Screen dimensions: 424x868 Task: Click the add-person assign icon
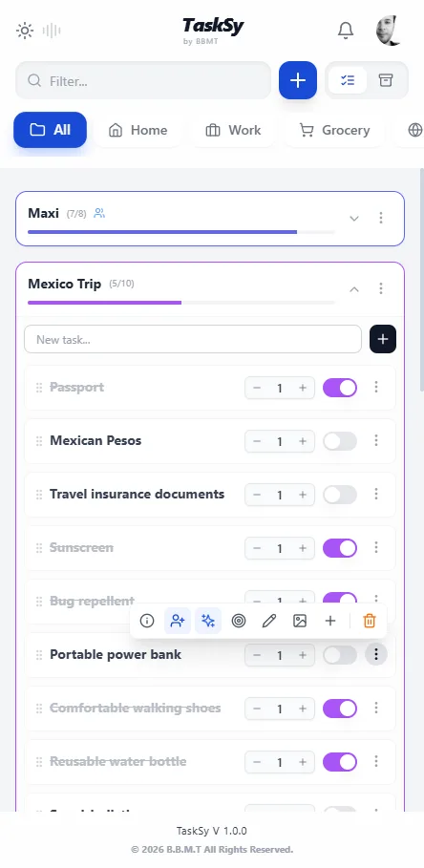pyautogui.click(x=178, y=621)
